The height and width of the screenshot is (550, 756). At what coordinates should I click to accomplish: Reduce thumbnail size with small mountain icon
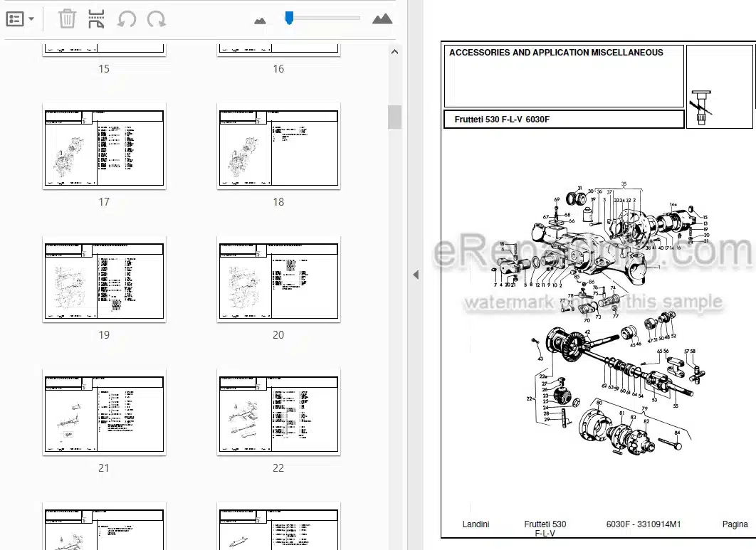coord(260,21)
